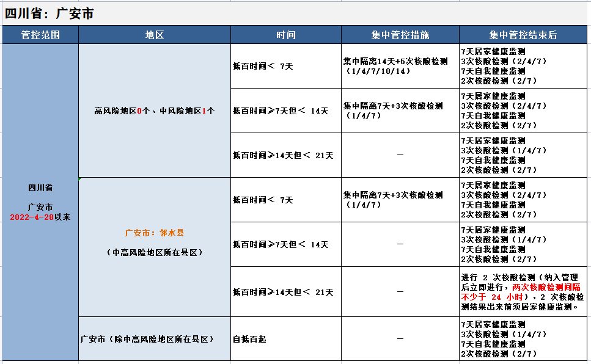The height and width of the screenshot is (364, 591).
Task: Click "抵百时间≥14天但< 21天" in 高风险地区 section
Action: click(x=285, y=155)
